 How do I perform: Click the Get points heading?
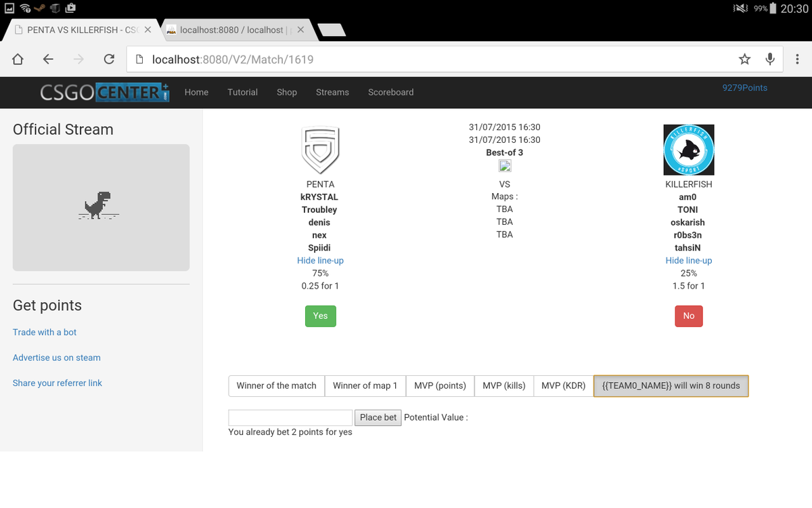click(x=47, y=305)
